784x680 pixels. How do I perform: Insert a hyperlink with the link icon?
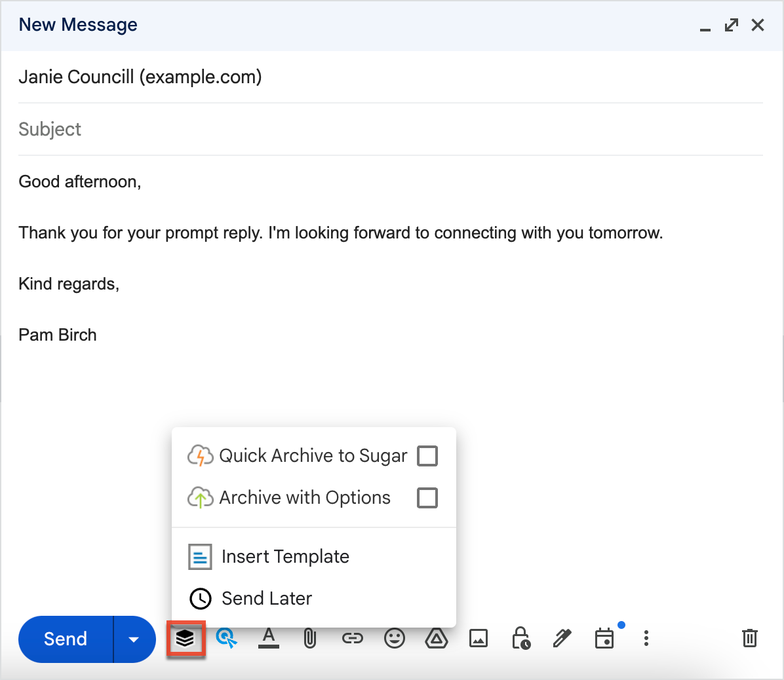(x=352, y=638)
